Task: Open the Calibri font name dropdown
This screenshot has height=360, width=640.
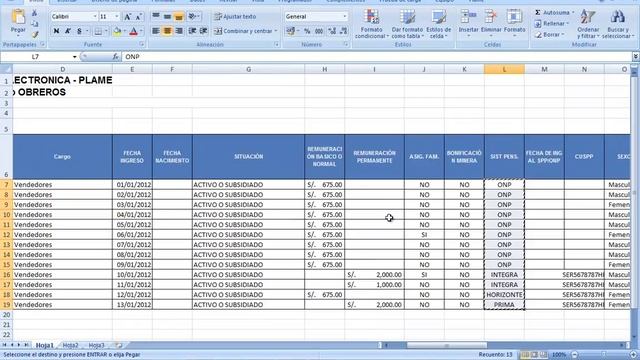Action: [95, 17]
